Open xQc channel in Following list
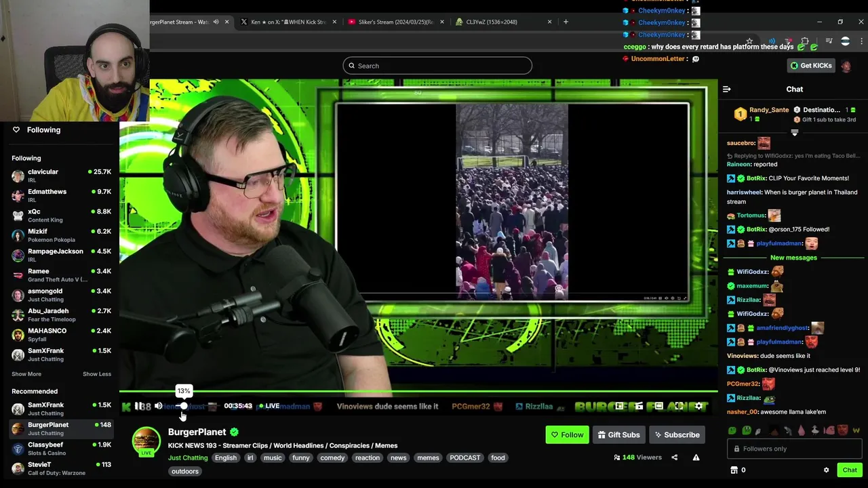Viewport: 868px width, 488px height. [61, 216]
